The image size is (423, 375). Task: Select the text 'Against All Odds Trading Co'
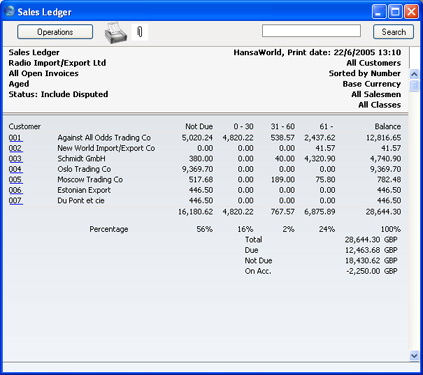pos(104,138)
